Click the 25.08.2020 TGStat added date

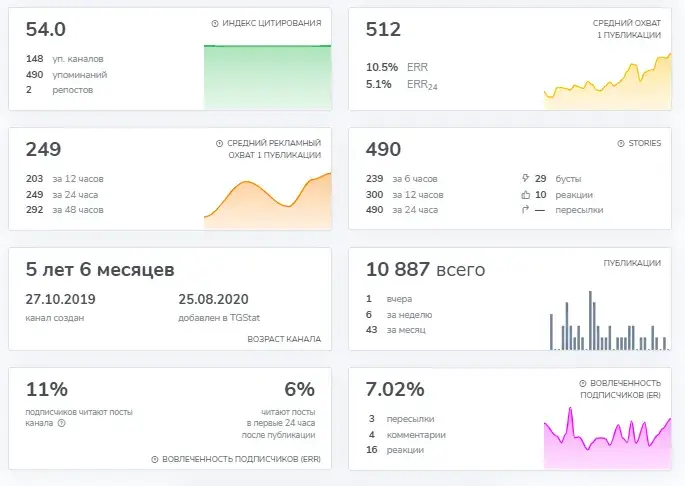pyautogui.click(x=213, y=299)
